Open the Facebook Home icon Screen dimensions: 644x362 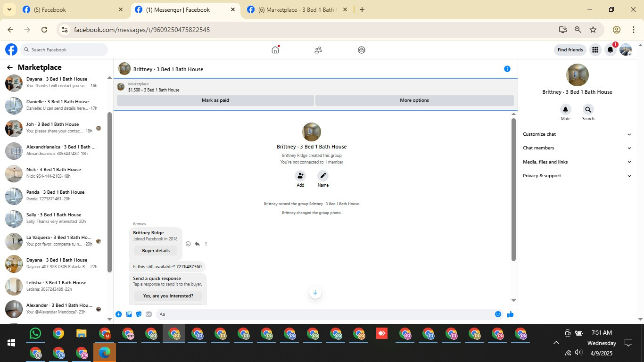coord(275,49)
